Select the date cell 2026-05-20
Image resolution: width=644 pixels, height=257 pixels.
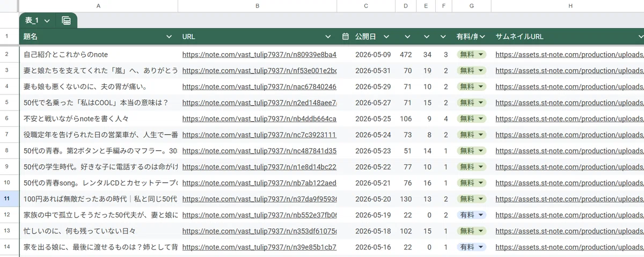coord(366,200)
